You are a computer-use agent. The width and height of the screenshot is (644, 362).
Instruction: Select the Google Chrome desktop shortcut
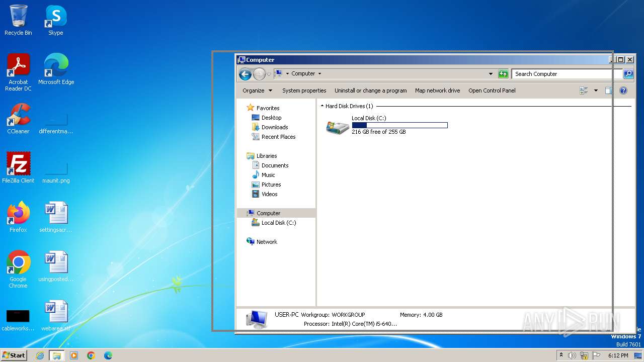coord(18,269)
